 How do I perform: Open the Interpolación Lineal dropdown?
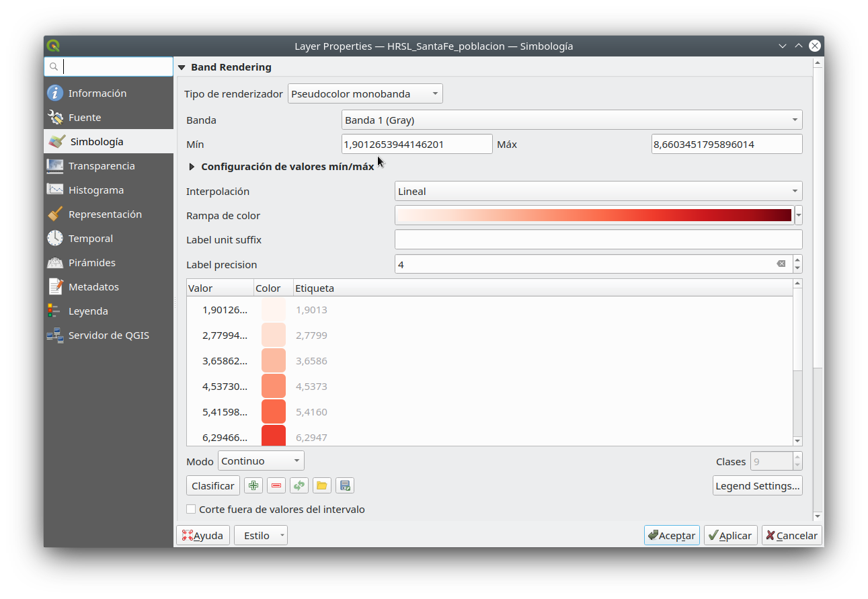tap(598, 191)
